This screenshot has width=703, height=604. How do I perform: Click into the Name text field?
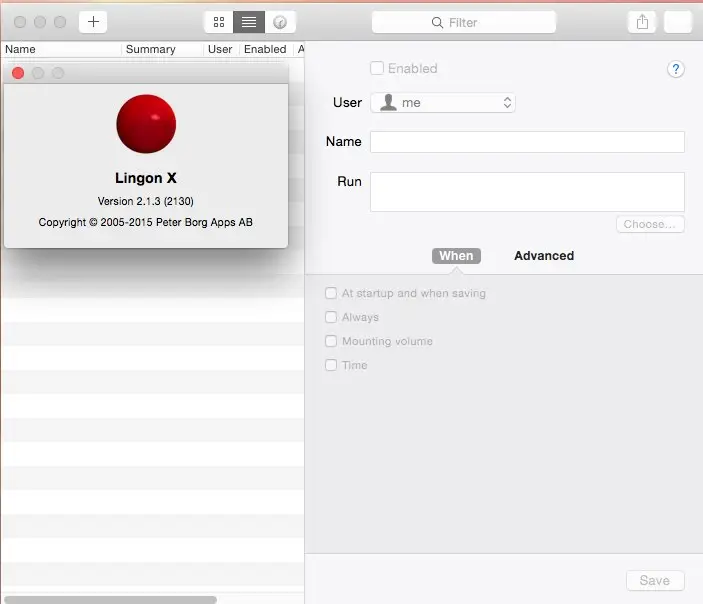tap(527, 142)
